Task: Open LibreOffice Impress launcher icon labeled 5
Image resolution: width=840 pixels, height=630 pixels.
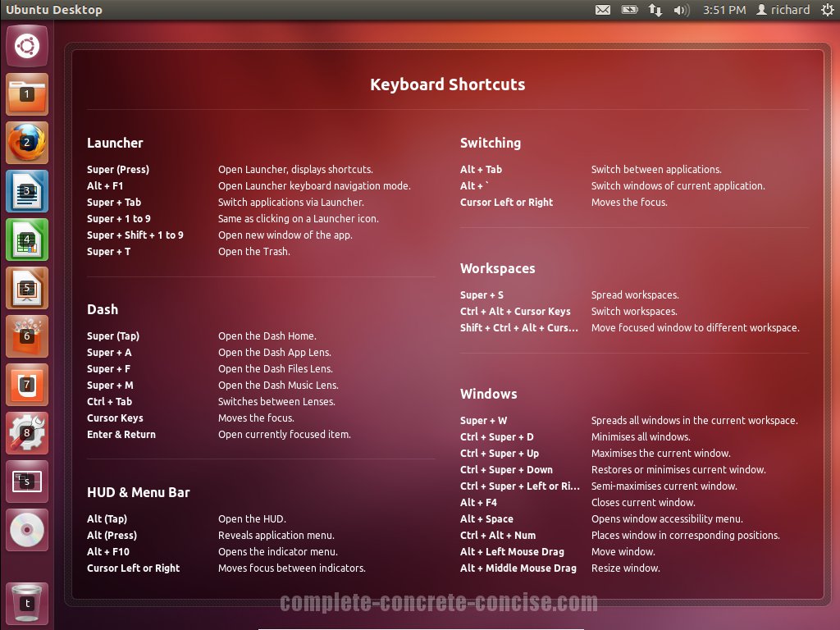Action: click(27, 288)
